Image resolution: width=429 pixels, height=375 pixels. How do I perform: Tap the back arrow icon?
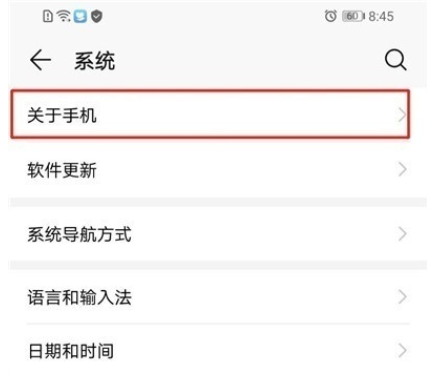tap(40, 60)
